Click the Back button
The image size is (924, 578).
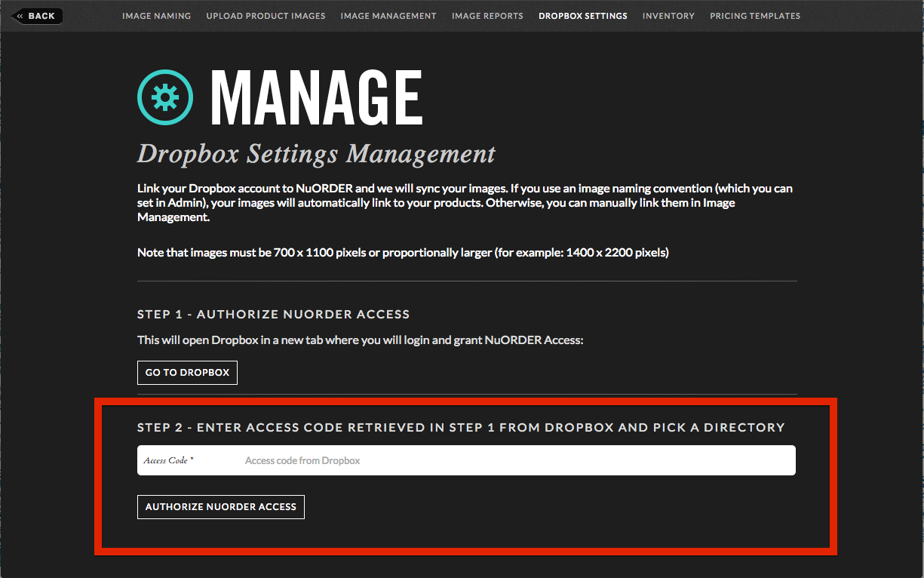point(38,16)
